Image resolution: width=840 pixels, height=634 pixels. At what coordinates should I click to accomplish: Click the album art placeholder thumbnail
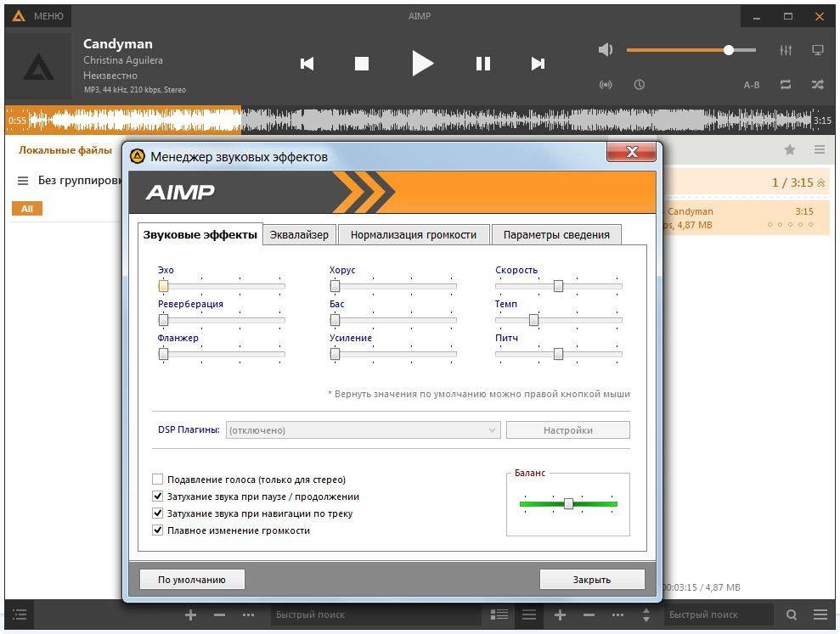coord(38,66)
